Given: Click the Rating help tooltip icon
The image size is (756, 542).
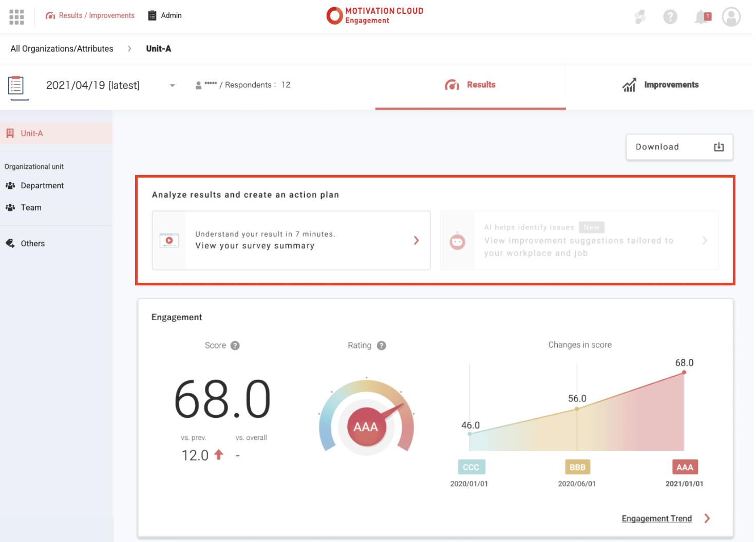Looking at the screenshot, I should (x=381, y=345).
